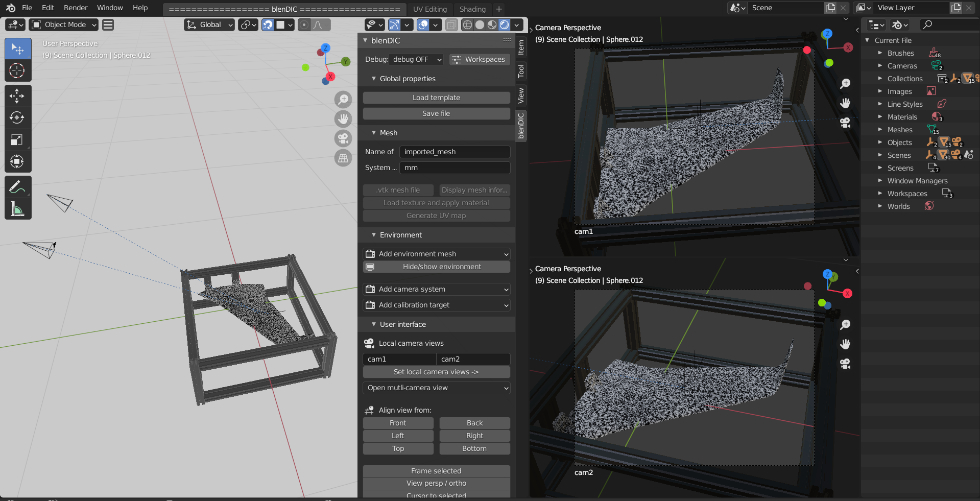Click the Blender logo icon
Screen dimensions: 980x501
pos(10,8)
